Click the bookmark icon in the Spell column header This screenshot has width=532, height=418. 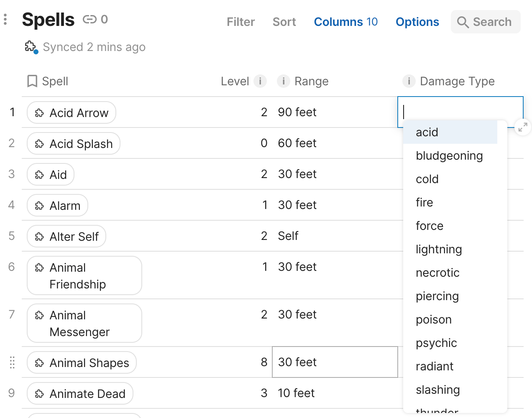coord(32,81)
